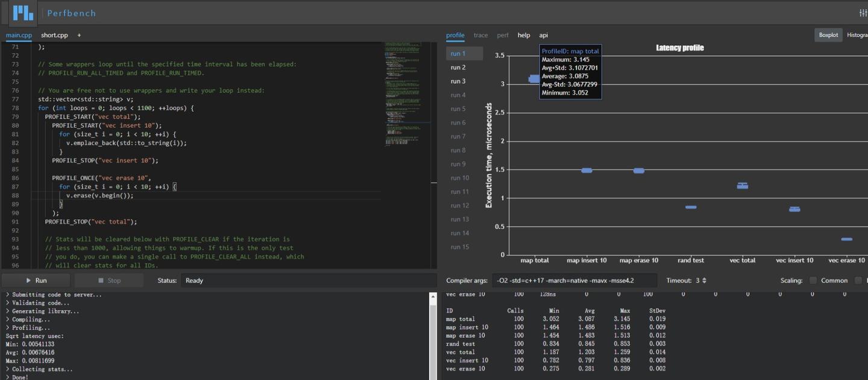Click the Perfbench logo icon

[x=23, y=13]
